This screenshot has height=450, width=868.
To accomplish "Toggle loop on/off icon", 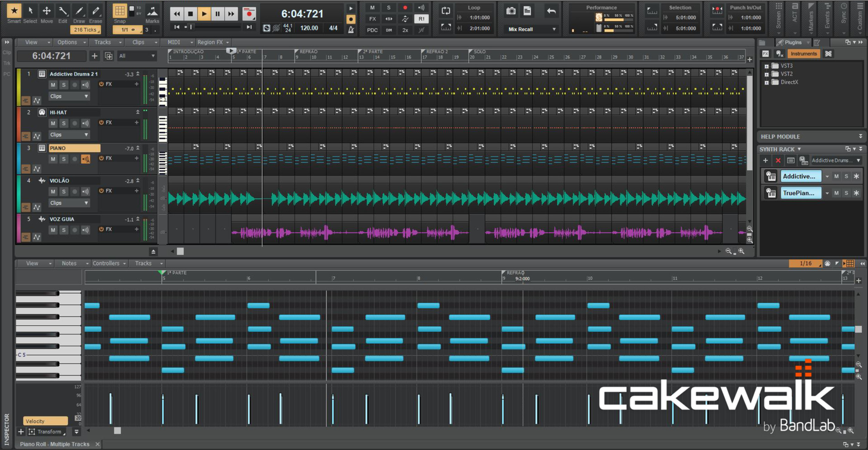I will (446, 11).
